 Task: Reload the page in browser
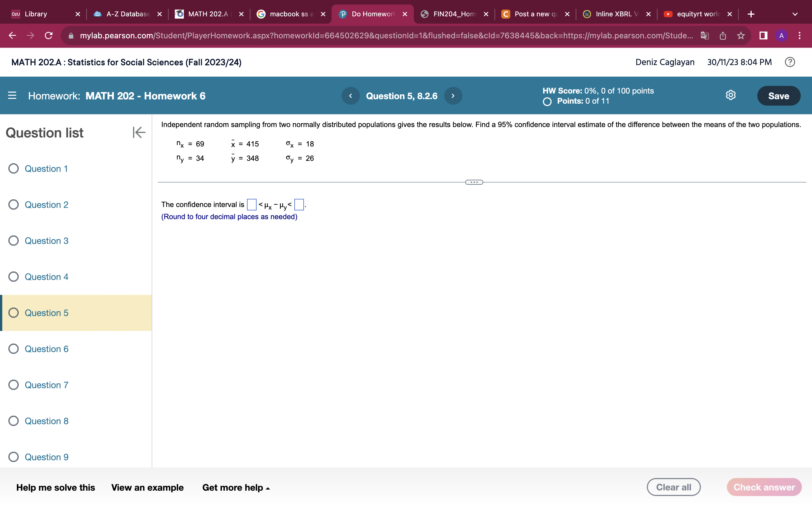(x=49, y=35)
